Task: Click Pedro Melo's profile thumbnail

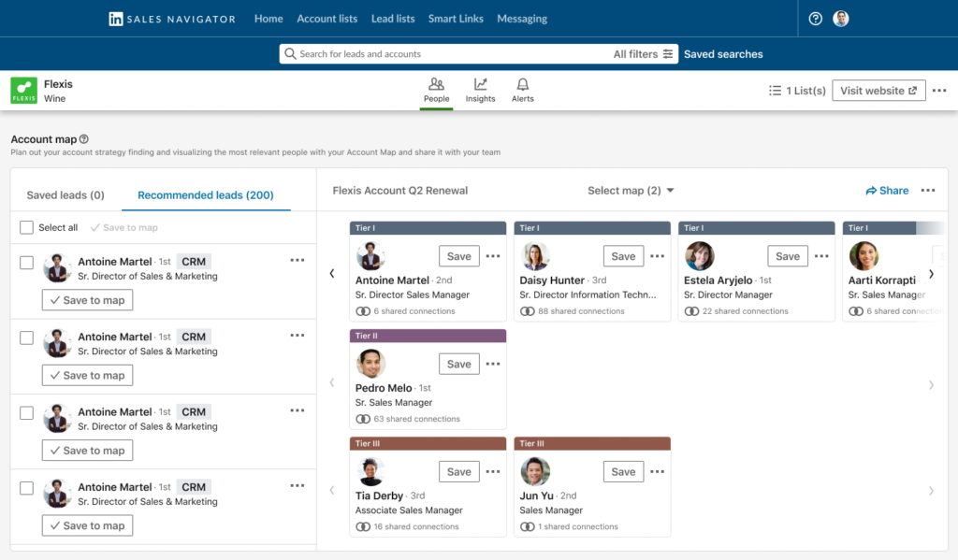Action: (370, 363)
